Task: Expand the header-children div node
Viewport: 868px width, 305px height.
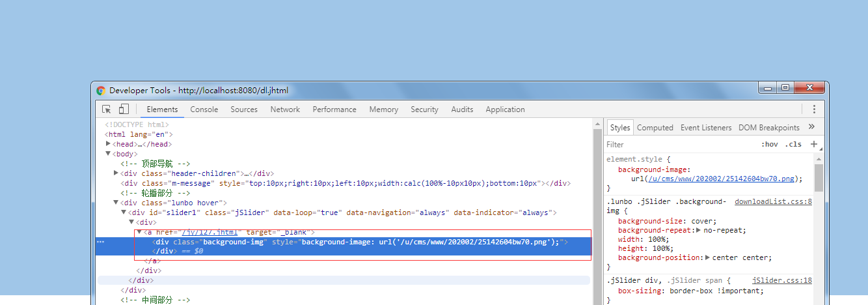Action: pos(116,173)
